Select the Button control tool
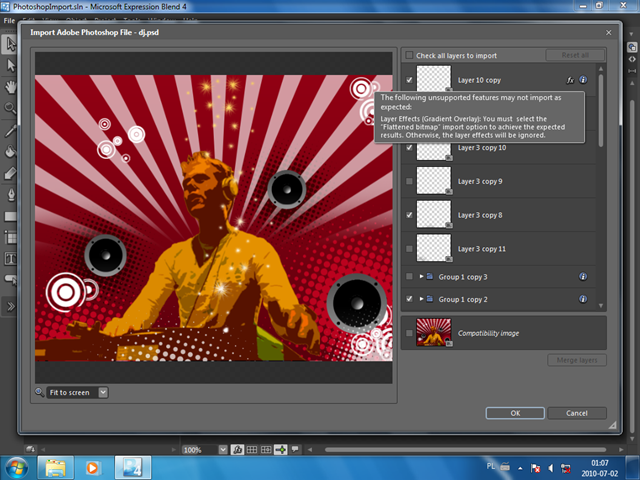The height and width of the screenshot is (480, 640). point(10,279)
